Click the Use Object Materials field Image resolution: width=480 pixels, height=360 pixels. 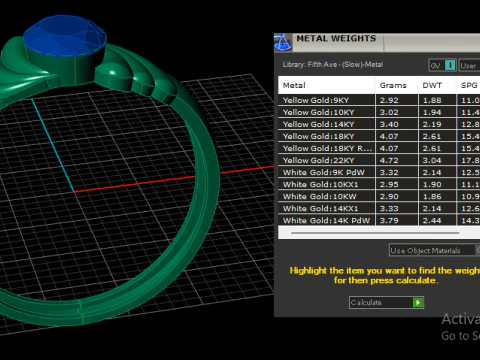(x=434, y=250)
